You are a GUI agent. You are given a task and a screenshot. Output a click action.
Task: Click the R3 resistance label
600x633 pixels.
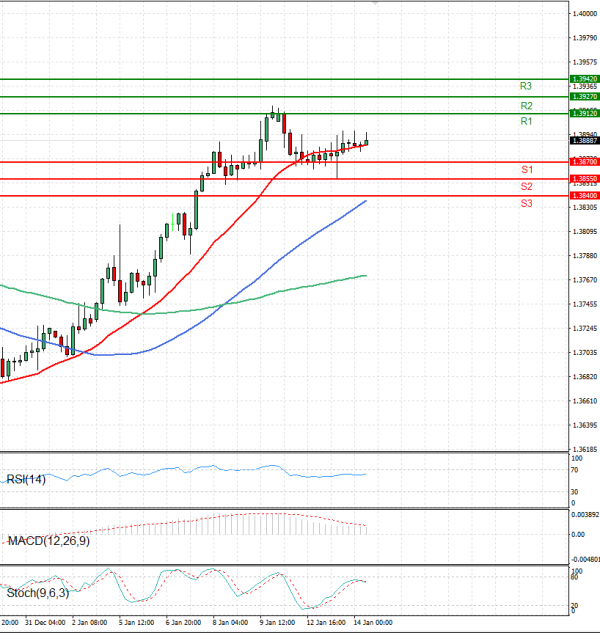525,86
